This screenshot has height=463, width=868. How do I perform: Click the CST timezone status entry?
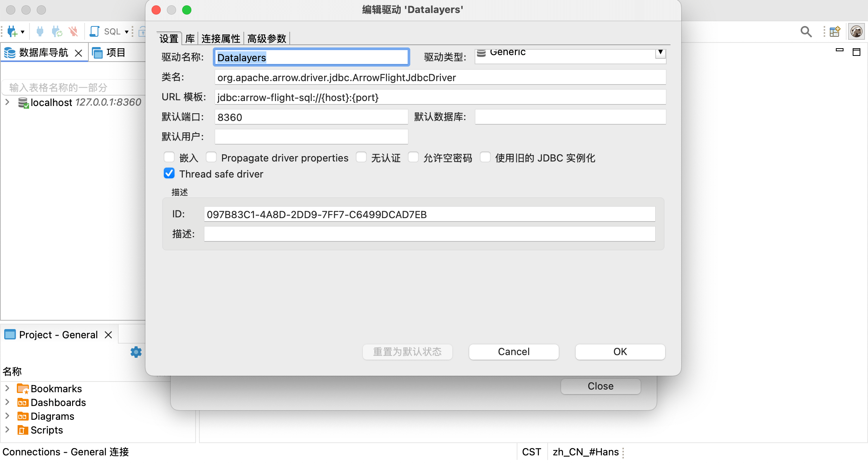tap(531, 452)
